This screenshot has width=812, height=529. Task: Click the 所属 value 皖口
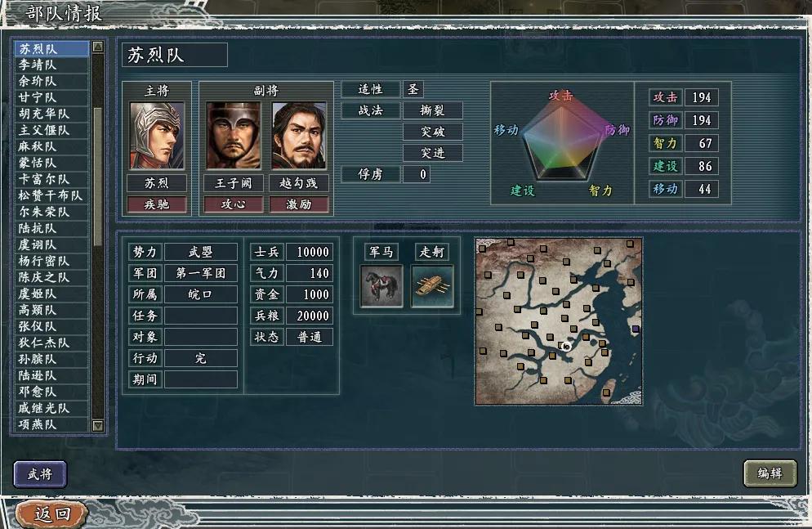click(201, 294)
